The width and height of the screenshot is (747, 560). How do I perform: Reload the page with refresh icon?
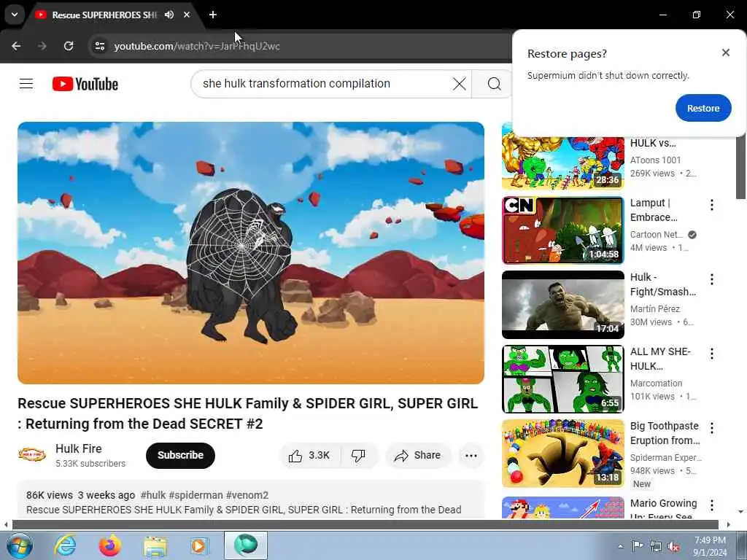click(x=69, y=46)
